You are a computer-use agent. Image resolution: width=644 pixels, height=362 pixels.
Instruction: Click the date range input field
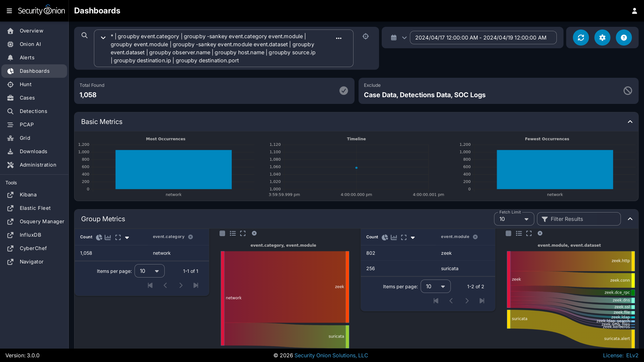pyautogui.click(x=483, y=38)
